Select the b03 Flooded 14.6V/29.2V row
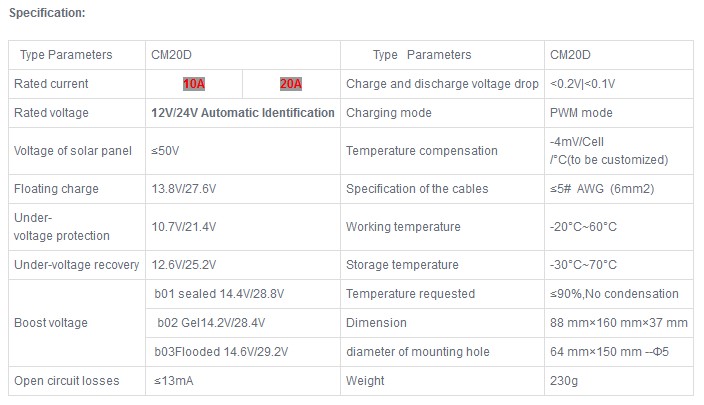This screenshot has width=704, height=405. coord(243,352)
